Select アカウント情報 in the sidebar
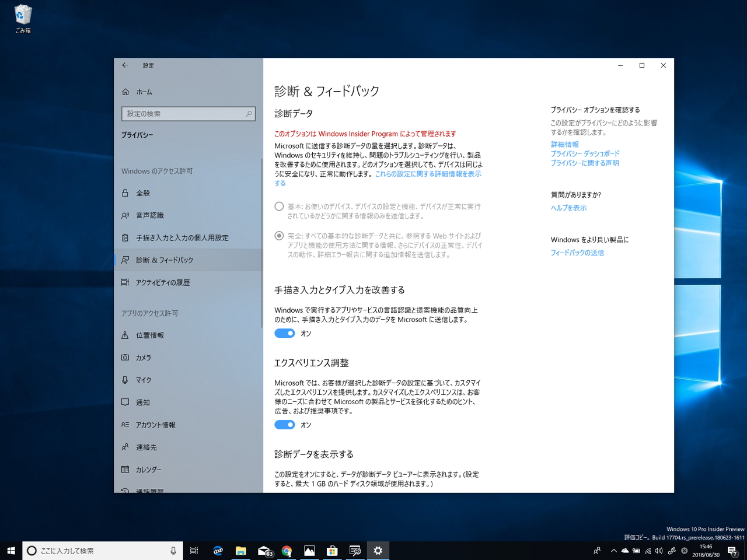The height and width of the screenshot is (560, 747). 155,425
